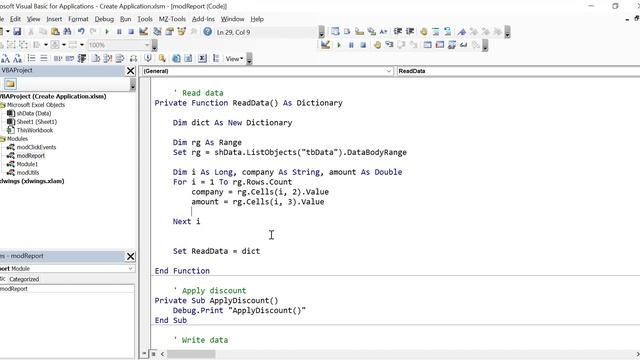The image size is (640, 360).
Task: Toggle Design Mode on the Standard toolbar
Action: 143,32
